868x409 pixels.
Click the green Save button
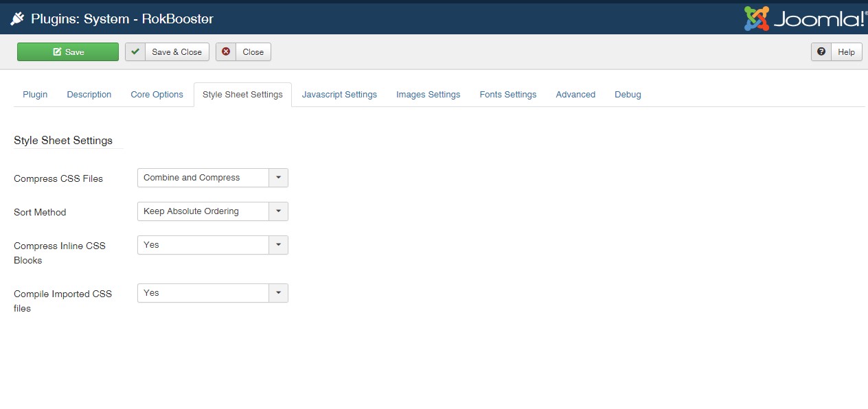68,52
